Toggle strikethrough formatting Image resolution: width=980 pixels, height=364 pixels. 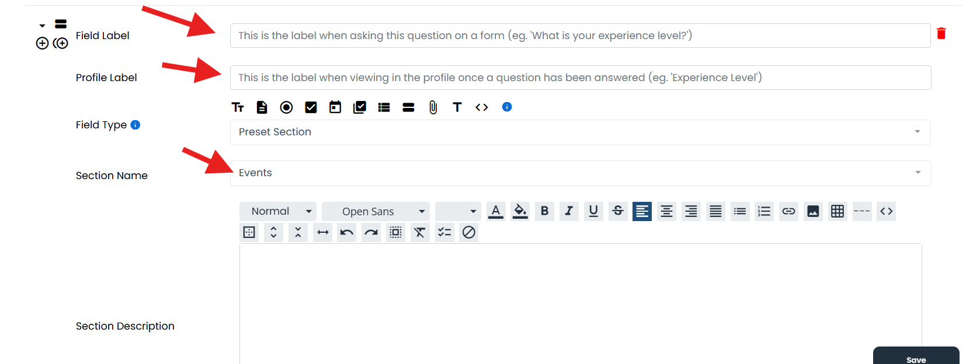click(618, 211)
